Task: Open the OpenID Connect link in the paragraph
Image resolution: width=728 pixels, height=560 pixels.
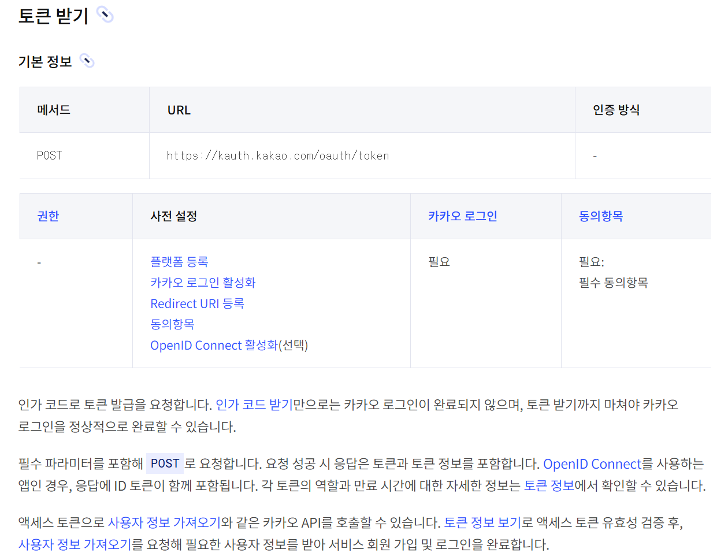Action: 592,463
